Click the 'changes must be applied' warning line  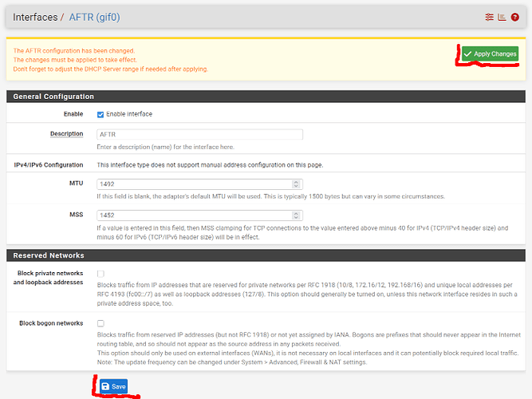(x=75, y=60)
